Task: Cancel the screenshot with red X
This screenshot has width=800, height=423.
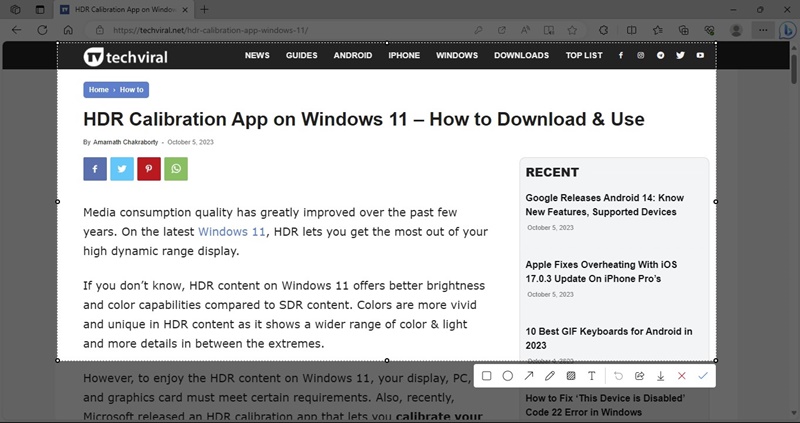Action: (x=682, y=376)
